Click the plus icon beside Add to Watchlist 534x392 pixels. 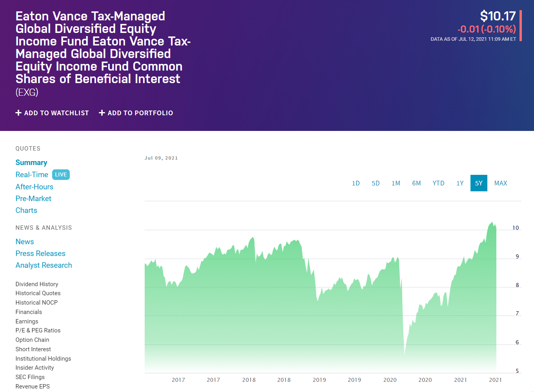18,113
